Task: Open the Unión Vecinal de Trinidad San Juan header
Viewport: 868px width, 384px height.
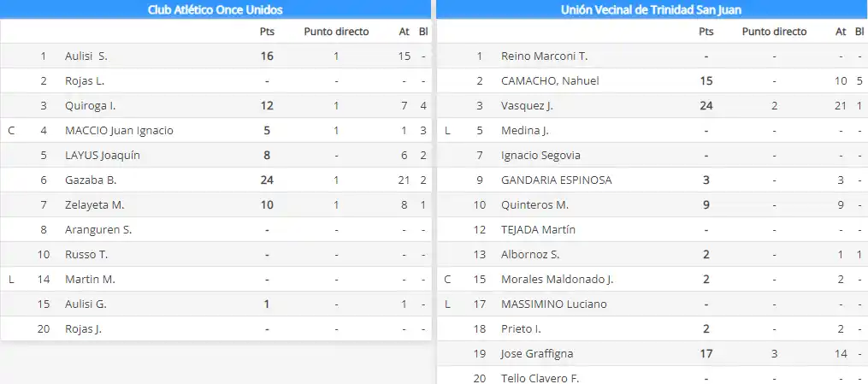Action: (651, 9)
